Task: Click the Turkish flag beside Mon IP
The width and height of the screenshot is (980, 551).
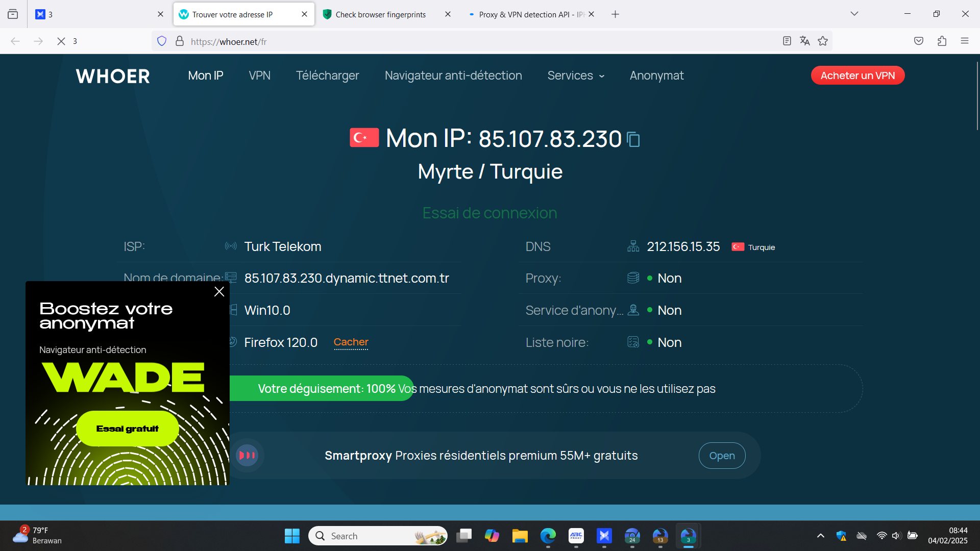Action: tap(364, 138)
